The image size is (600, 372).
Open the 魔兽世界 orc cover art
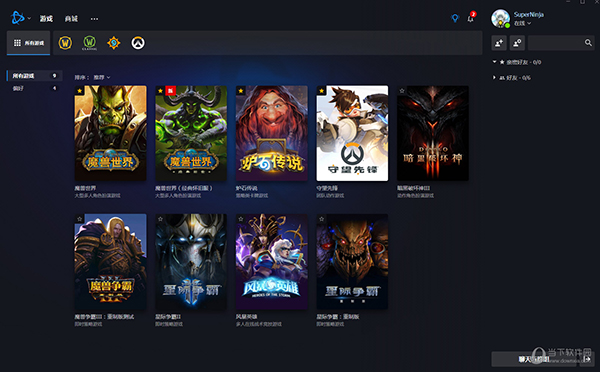(111, 133)
